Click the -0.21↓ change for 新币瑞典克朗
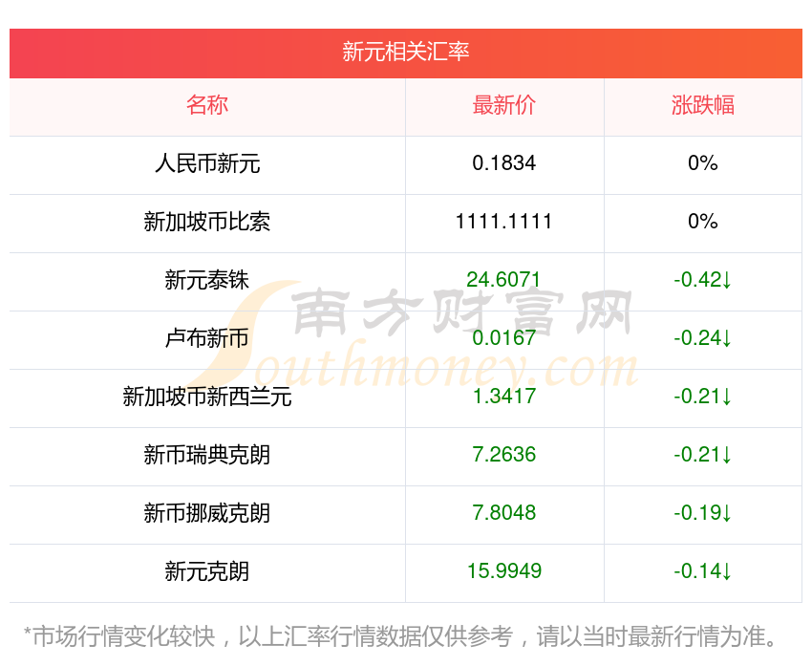This screenshot has width=812, height=666. 703,455
